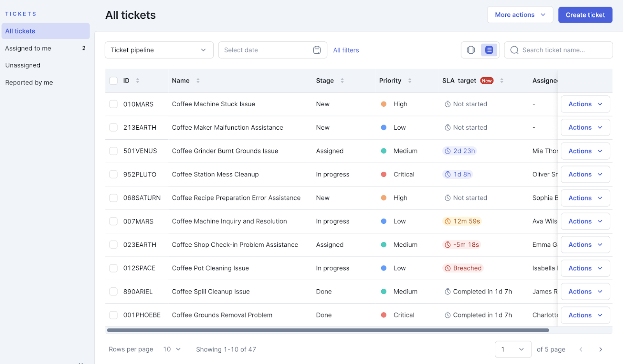Sort by Priority column arrows
Image resolution: width=623 pixels, height=364 pixels.
410,81
